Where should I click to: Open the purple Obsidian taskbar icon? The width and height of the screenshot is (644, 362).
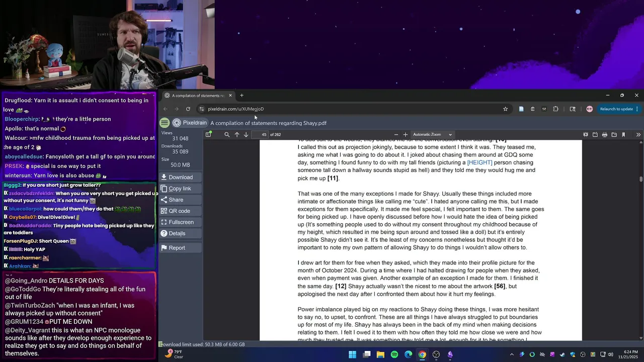pyautogui.click(x=450, y=354)
